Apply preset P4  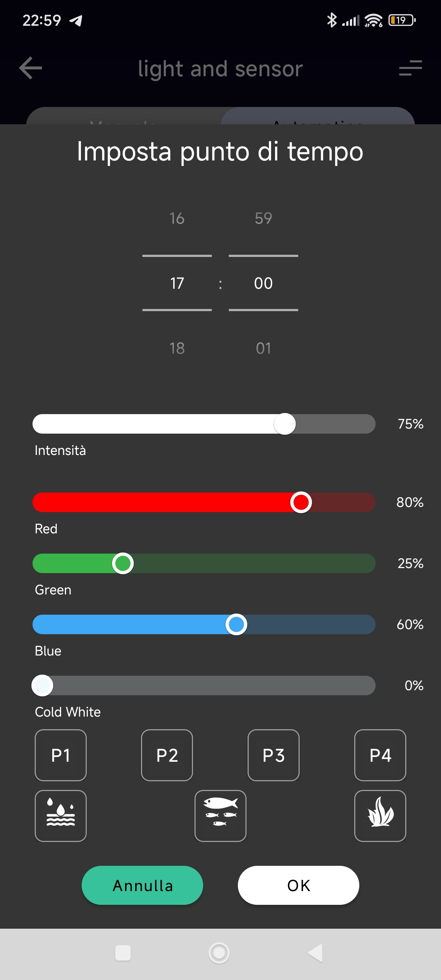pos(380,755)
